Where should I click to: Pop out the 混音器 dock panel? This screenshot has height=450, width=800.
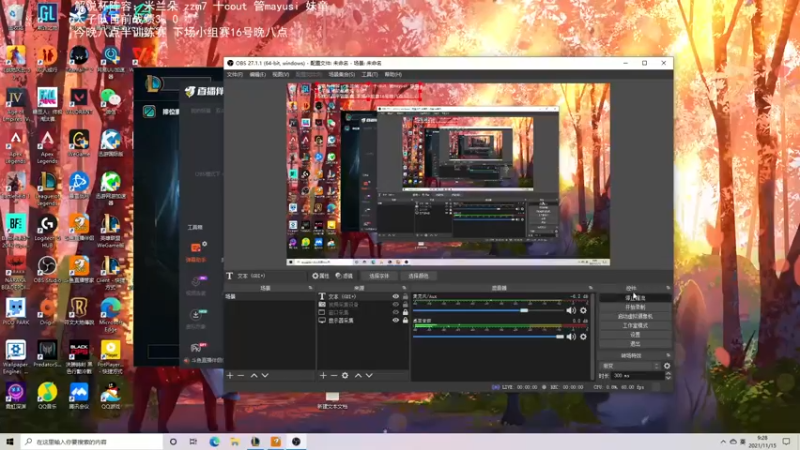[590, 288]
